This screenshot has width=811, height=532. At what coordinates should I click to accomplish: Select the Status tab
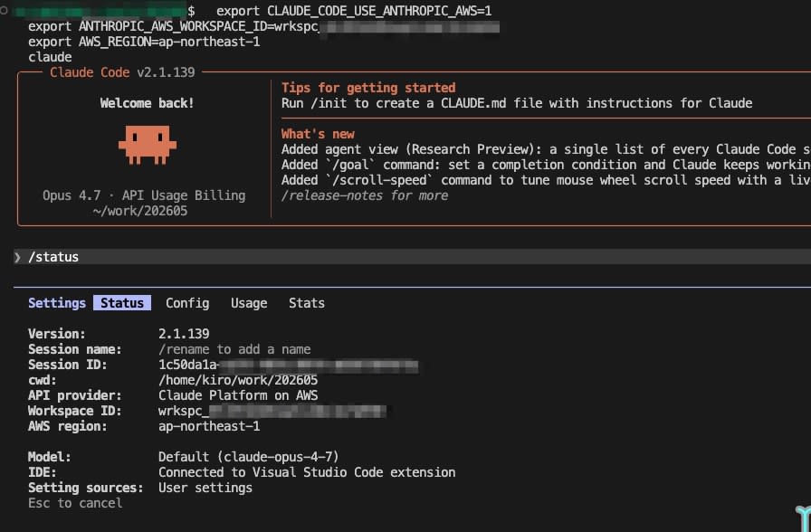pos(122,303)
